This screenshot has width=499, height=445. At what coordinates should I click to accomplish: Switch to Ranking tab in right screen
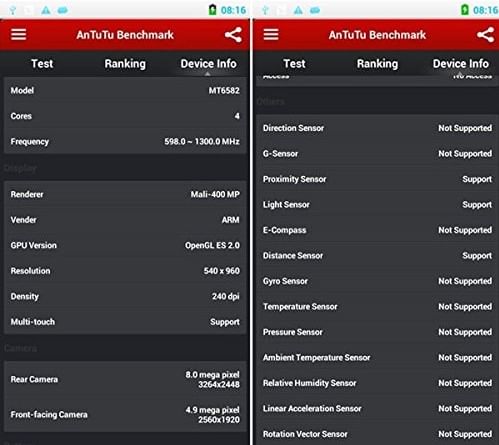coord(377,64)
